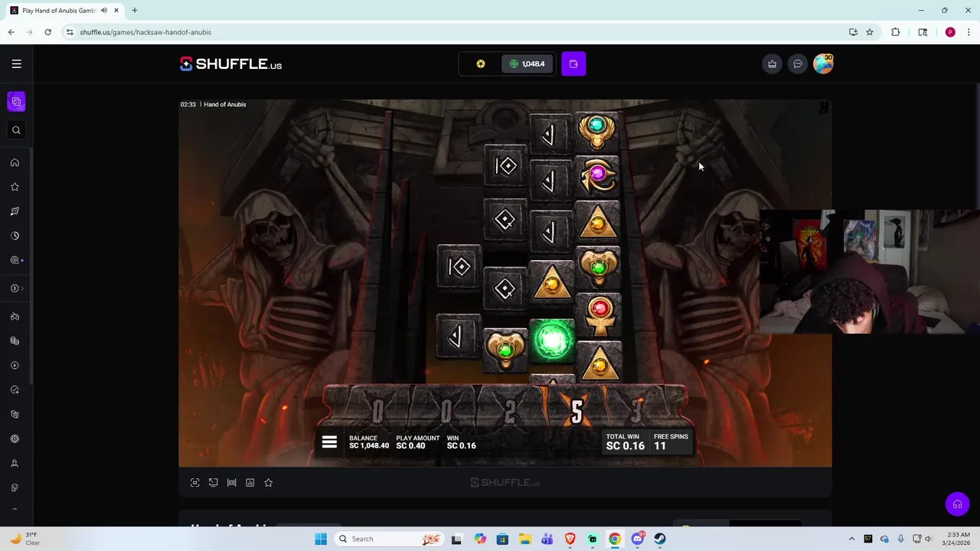Open Discord from the taskbar
Screen dimensions: 980x551
click(x=638, y=539)
